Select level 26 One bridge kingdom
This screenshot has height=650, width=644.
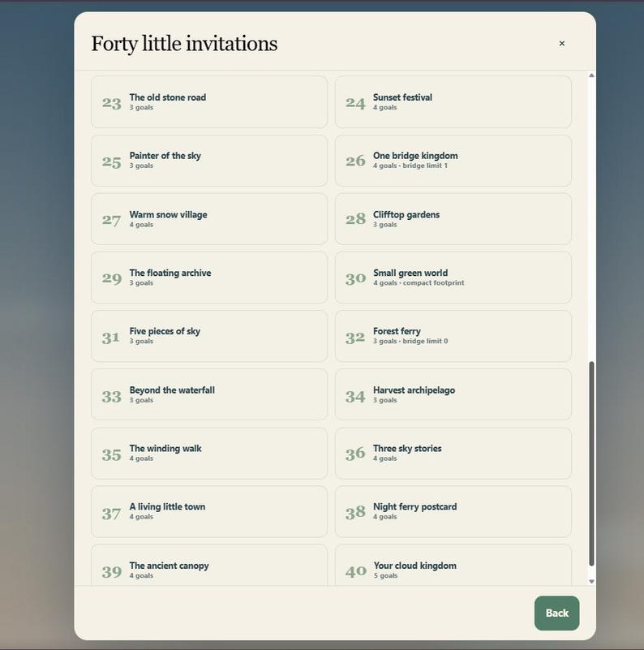[x=453, y=161]
